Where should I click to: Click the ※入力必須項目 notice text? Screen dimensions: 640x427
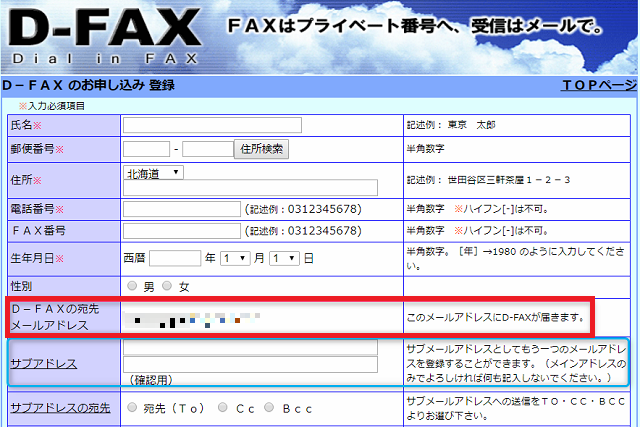tap(52, 106)
